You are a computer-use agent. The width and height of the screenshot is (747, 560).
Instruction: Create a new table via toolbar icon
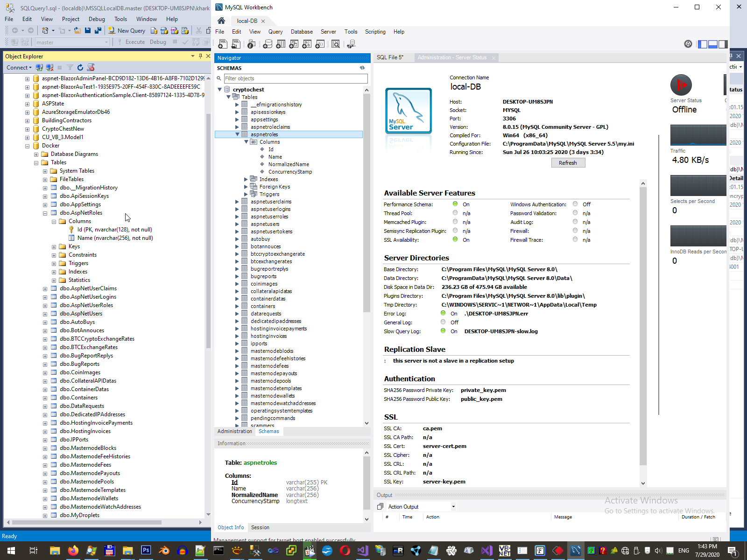click(281, 44)
